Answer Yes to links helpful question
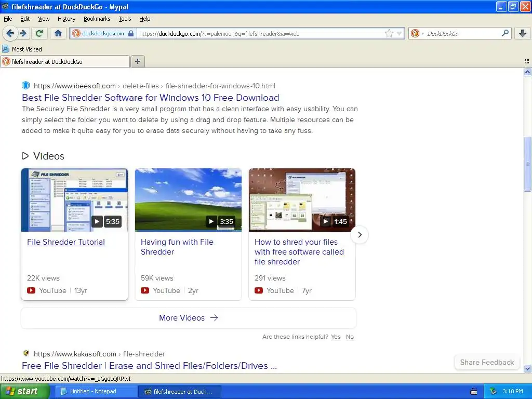This screenshot has width=532, height=399. (x=336, y=337)
